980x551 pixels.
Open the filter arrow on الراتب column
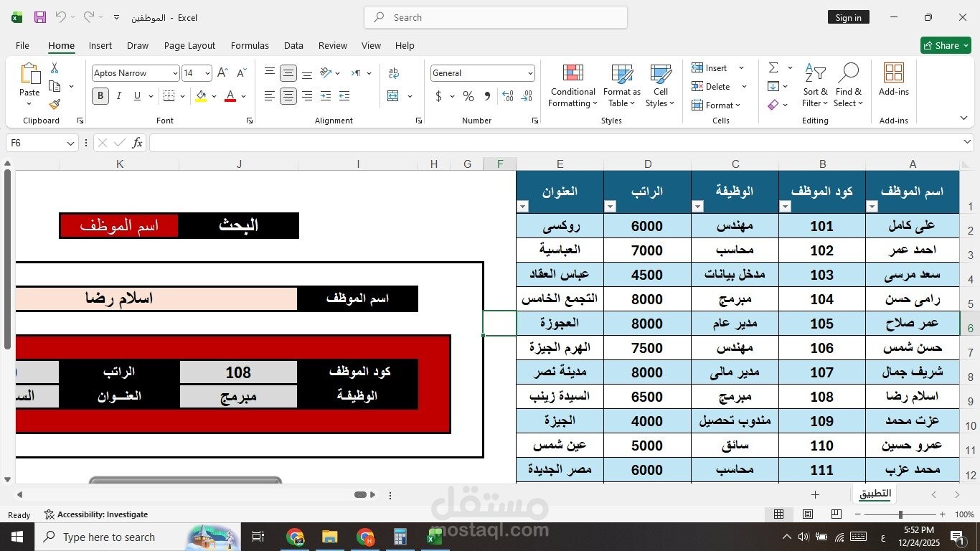(610, 206)
